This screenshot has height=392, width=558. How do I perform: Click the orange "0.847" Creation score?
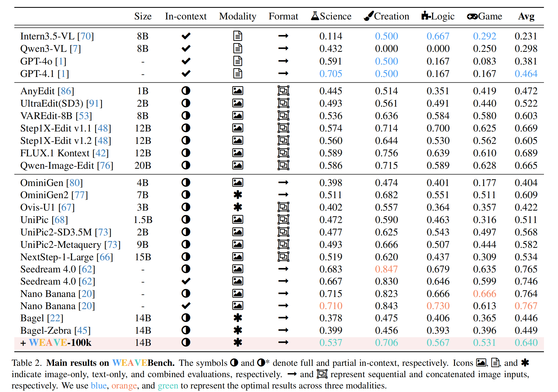click(x=386, y=269)
